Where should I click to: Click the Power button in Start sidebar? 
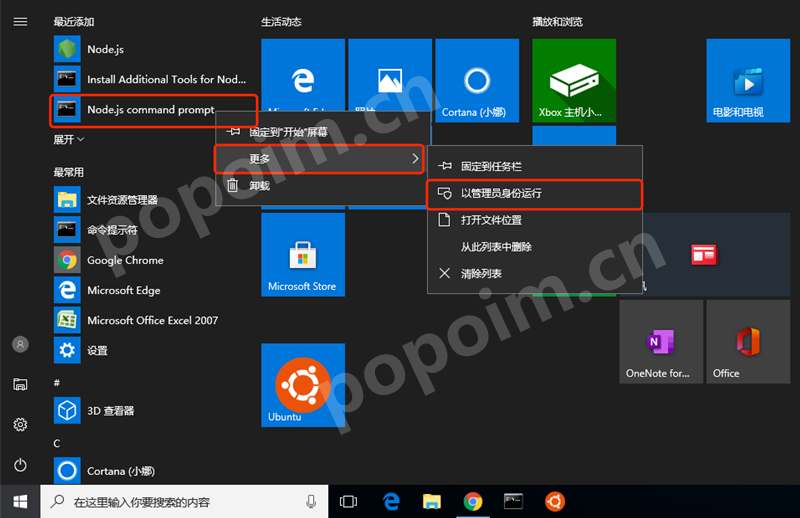tap(20, 465)
